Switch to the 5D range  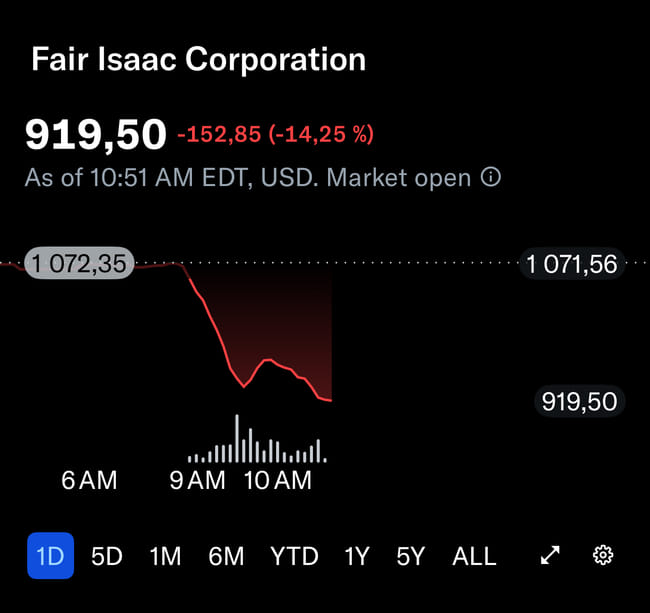point(106,556)
